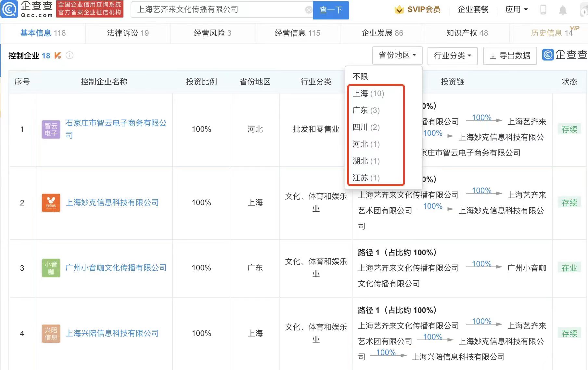Click the SVIP crown icon
The width and height of the screenshot is (588, 370).
399,10
